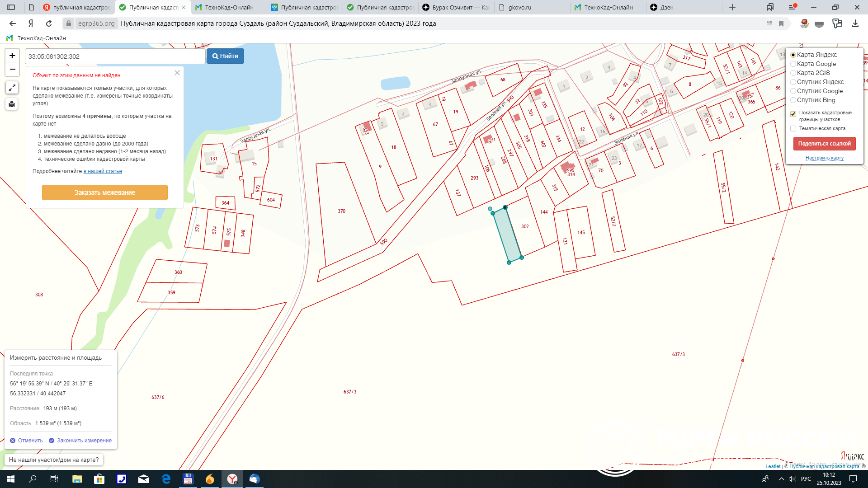Click the egrp365.org domain in address bar
Screen dimensions: 868x488
96,23
